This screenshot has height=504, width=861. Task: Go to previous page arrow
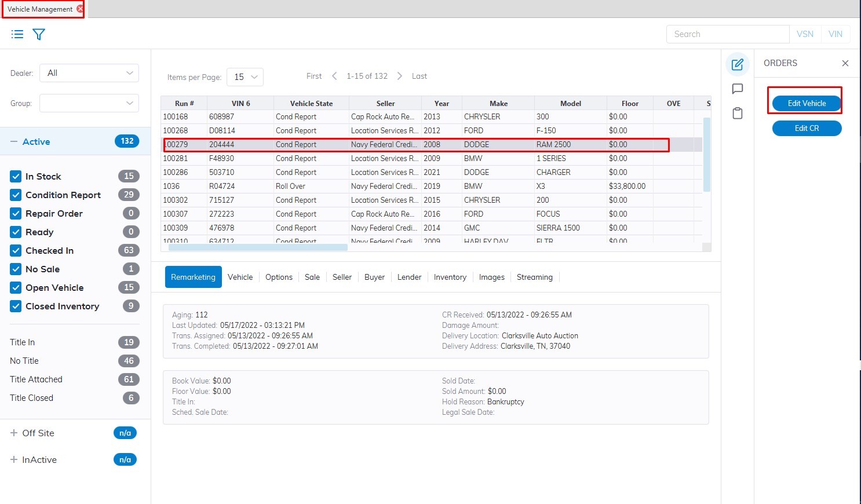pyautogui.click(x=334, y=76)
